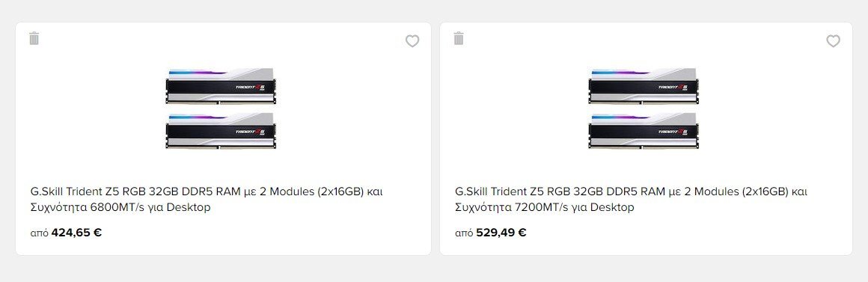868x282 pixels.
Task: Click the lower RAM stick in 7200MT/s image
Action: 644,131
